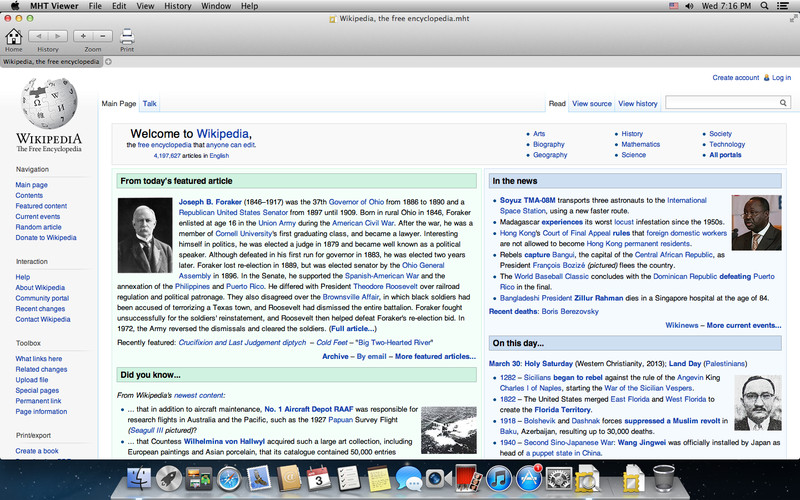Launch Safari from the dock
The image size is (800, 500).
(x=229, y=479)
